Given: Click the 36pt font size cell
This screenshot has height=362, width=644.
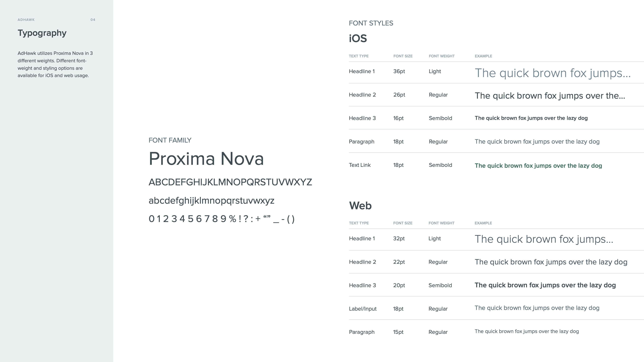Looking at the screenshot, I should (x=399, y=71).
